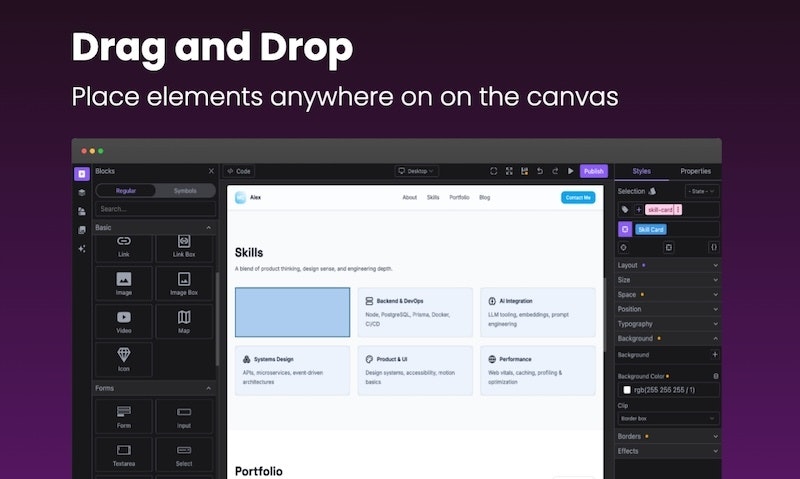Click the undo arrow in top toolbar

540,171
